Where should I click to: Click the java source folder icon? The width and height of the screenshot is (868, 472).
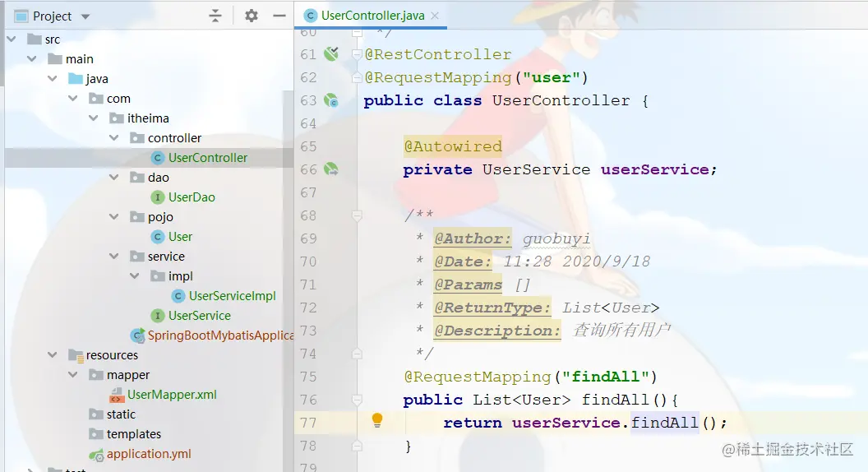point(76,79)
